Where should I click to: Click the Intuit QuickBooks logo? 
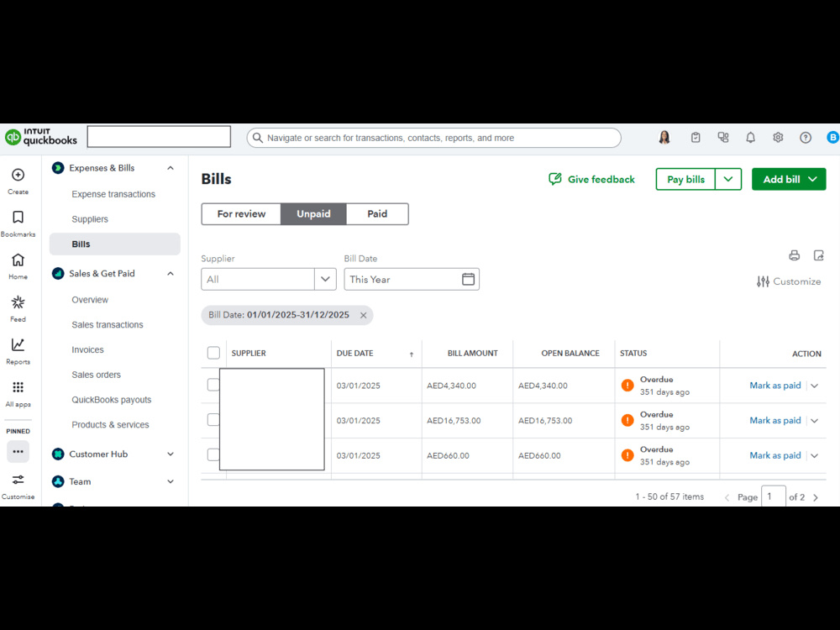pyautogui.click(x=41, y=137)
